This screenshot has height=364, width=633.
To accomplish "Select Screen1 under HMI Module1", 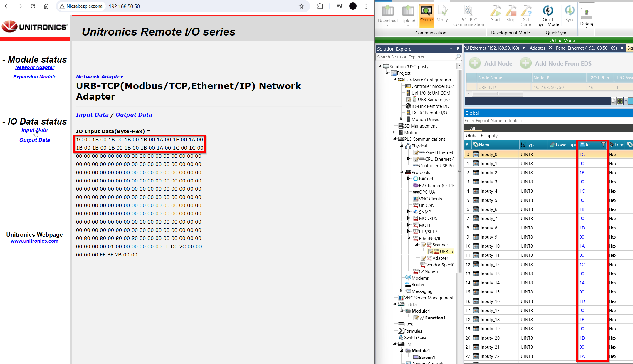I will click(x=427, y=357).
